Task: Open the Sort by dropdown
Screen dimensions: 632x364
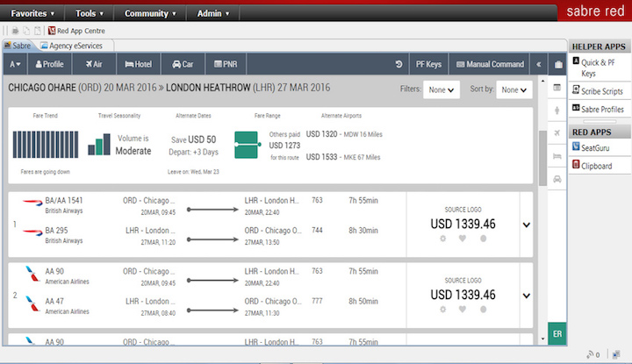Action: [513, 89]
